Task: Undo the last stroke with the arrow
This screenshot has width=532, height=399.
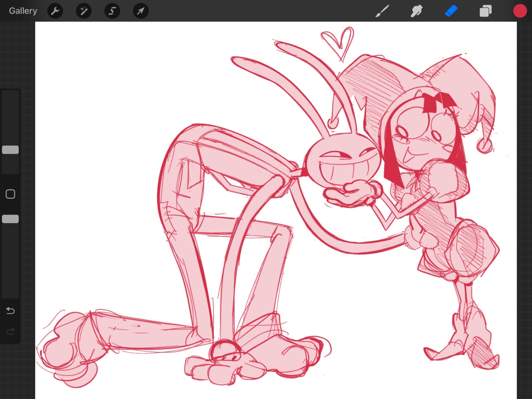Action: point(10,310)
